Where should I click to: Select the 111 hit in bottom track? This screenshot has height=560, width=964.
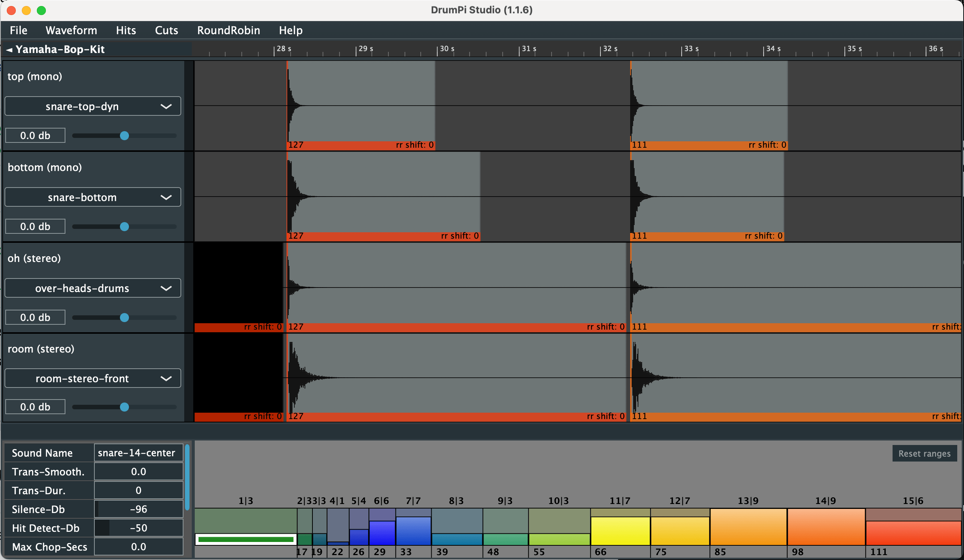pos(707,196)
